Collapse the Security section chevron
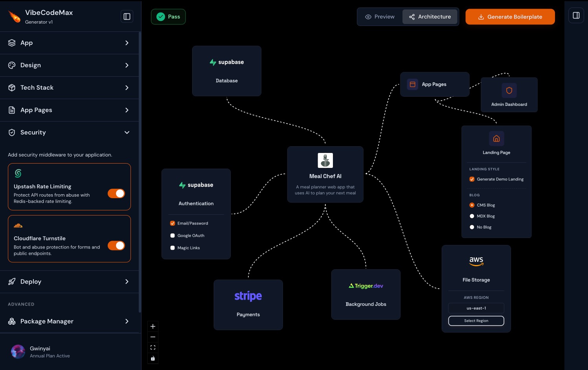 tap(127, 133)
